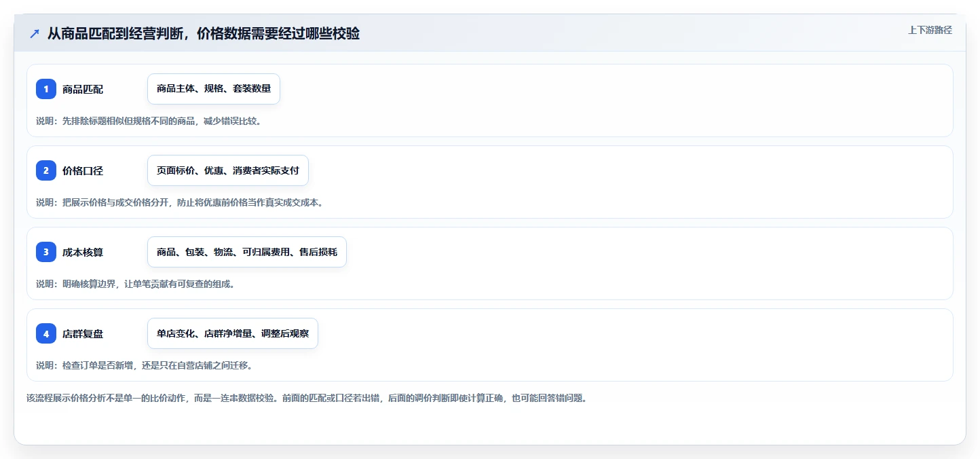Viewport: 980px width, 459px height.
Task: Click the step 2 number badge
Action: coord(46,170)
